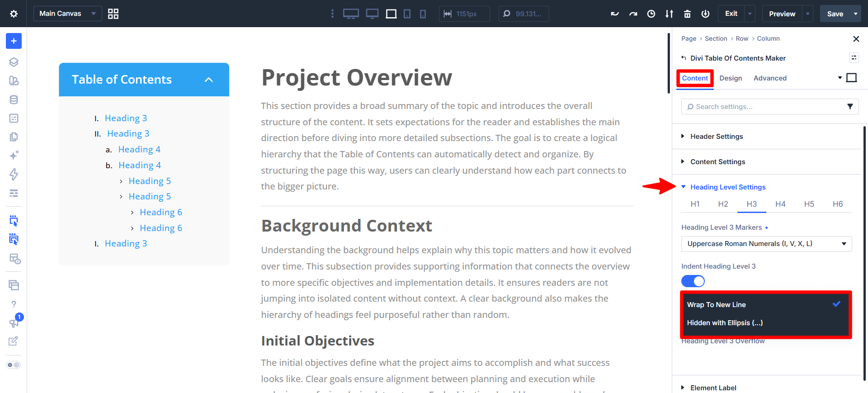The image size is (868, 393).
Task: Open the builder settings gear icon
Action: (14, 14)
